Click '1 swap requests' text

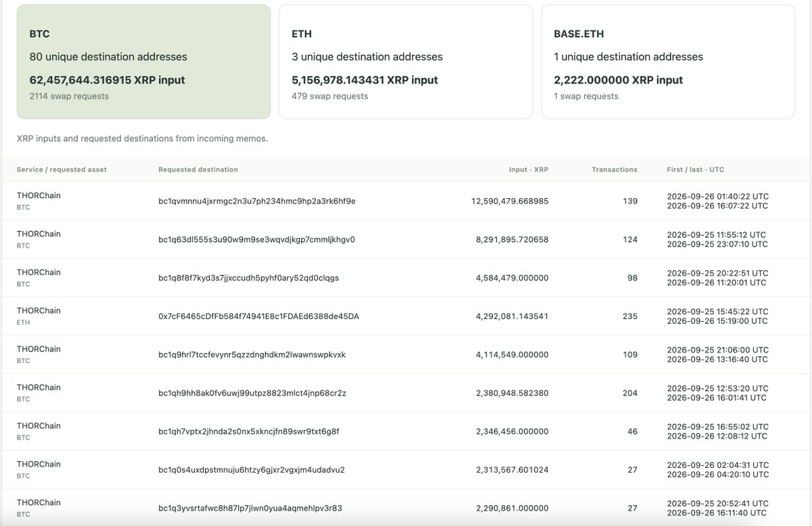point(586,96)
